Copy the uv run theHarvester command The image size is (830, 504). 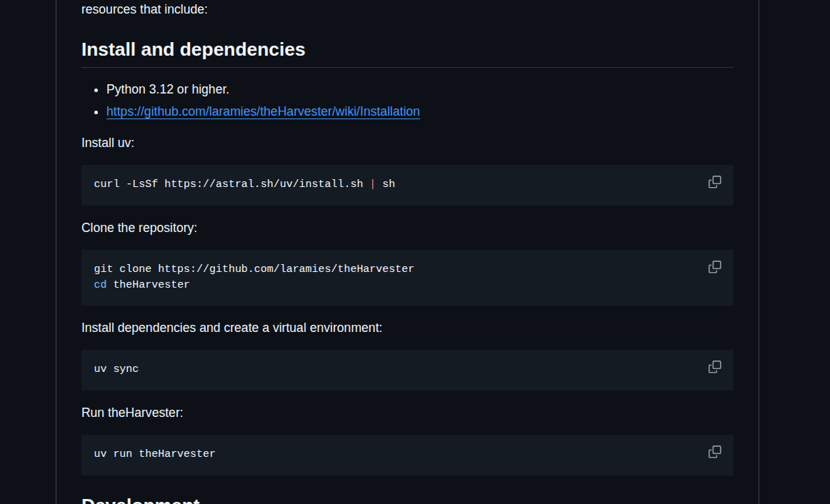point(714,452)
